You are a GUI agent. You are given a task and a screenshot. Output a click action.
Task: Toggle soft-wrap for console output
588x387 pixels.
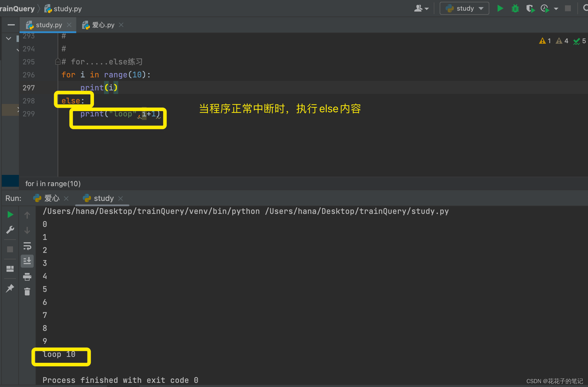[27, 246]
